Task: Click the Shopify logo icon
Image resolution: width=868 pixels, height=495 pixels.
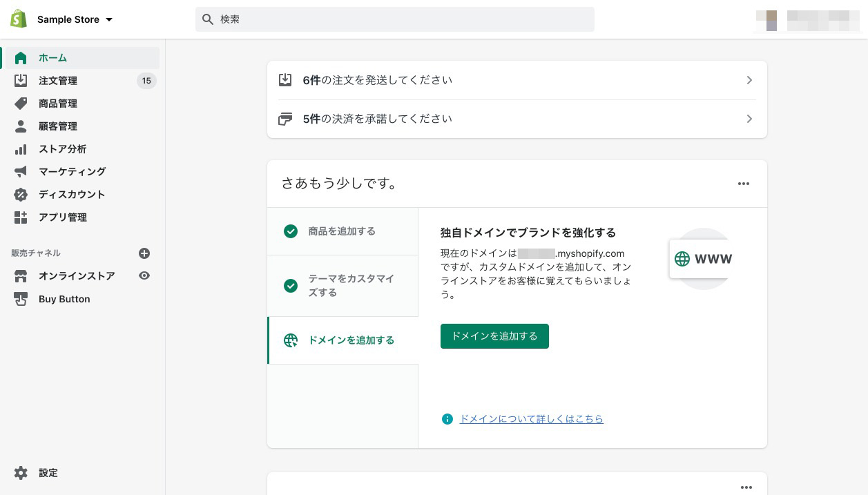Action: [19, 19]
